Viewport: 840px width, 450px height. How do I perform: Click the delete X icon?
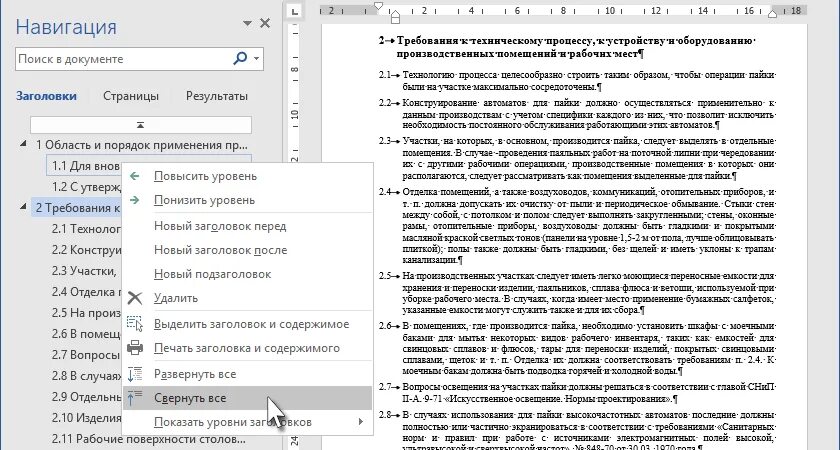135,298
